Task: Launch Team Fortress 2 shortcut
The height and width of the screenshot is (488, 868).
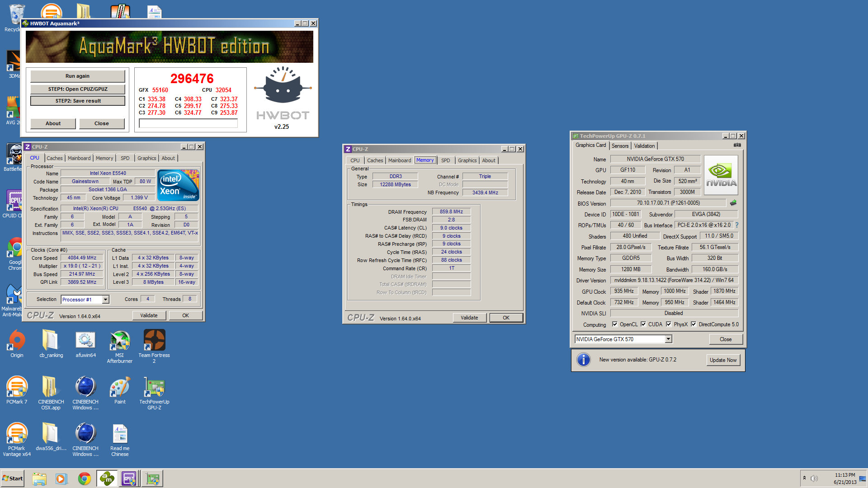Action: click(154, 347)
